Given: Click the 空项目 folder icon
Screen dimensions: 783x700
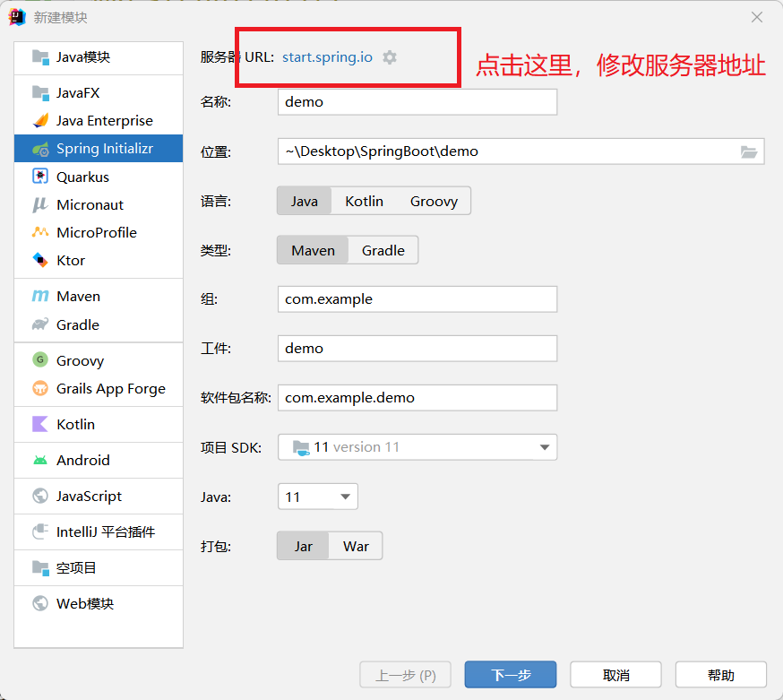Looking at the screenshot, I should 40,567.
